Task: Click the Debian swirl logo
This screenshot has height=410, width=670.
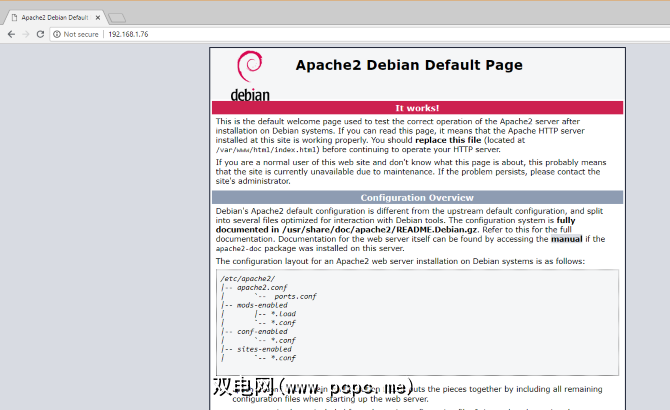Action: pos(249,69)
